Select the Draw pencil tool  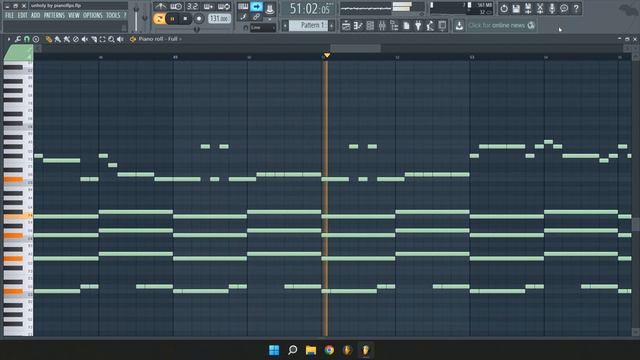click(49, 39)
